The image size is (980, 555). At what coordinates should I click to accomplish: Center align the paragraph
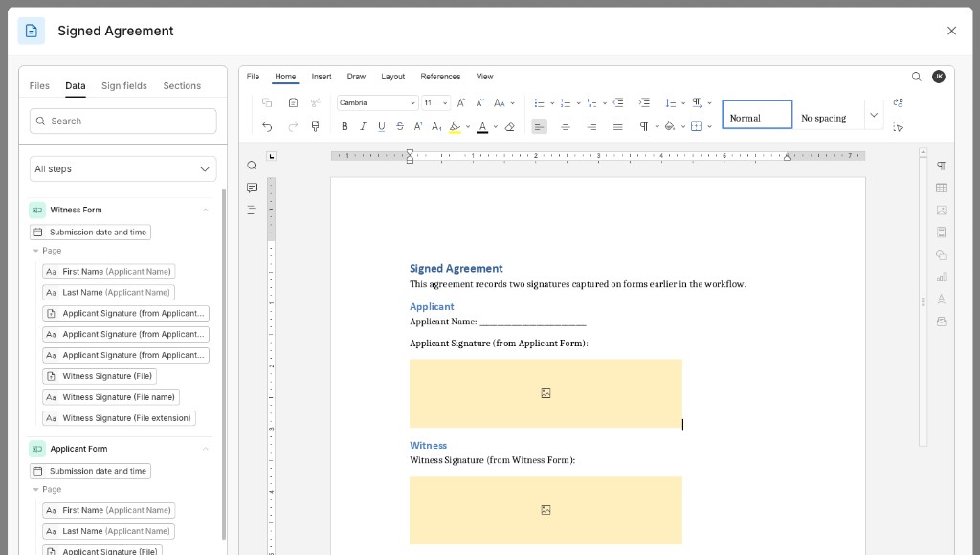coord(565,126)
